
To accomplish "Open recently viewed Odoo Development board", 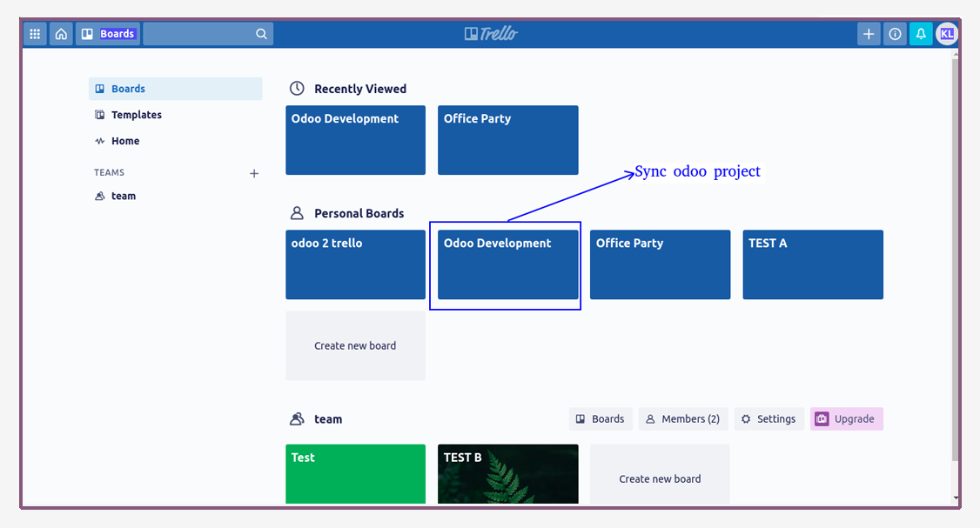I will point(356,140).
